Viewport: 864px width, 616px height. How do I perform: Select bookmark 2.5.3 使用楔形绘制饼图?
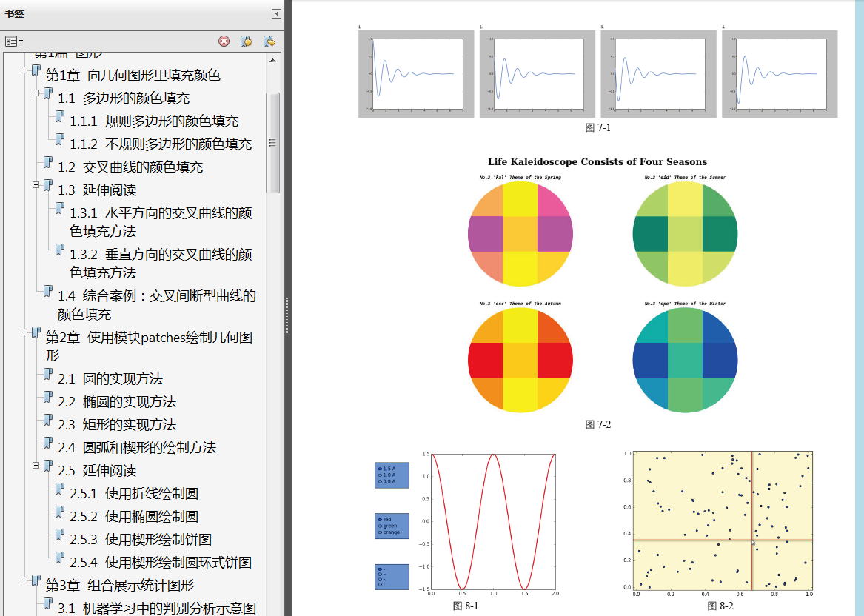(141, 540)
